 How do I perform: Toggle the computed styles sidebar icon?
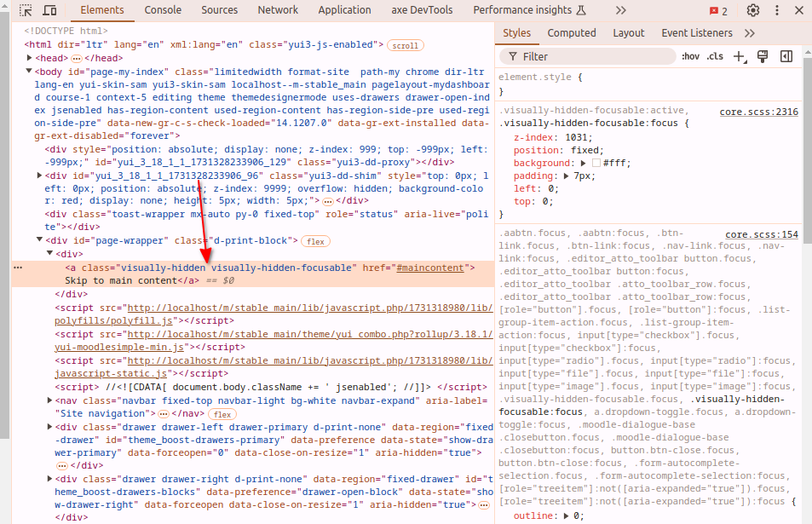pos(786,56)
